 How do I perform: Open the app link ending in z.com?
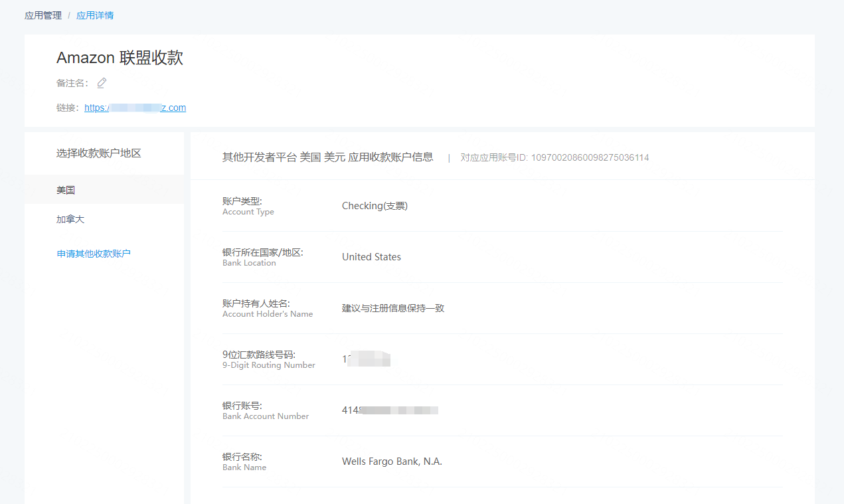[x=135, y=108]
